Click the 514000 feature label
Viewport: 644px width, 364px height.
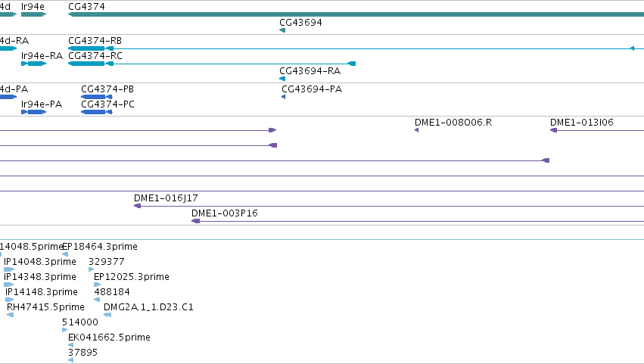click(x=80, y=322)
